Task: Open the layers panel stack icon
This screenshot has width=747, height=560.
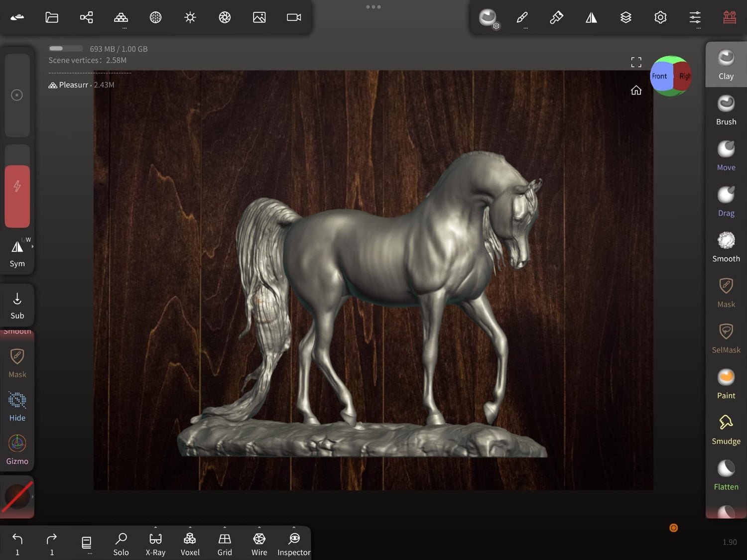Action: click(625, 17)
